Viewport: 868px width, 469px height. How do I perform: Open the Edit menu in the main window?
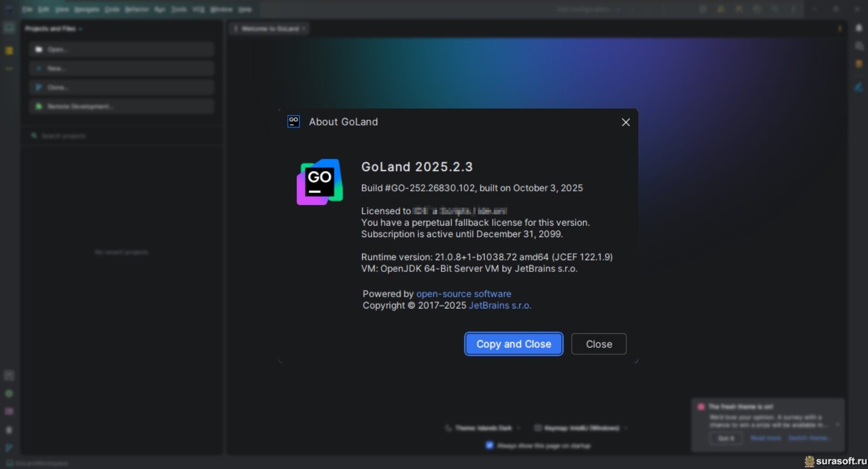pyautogui.click(x=44, y=9)
